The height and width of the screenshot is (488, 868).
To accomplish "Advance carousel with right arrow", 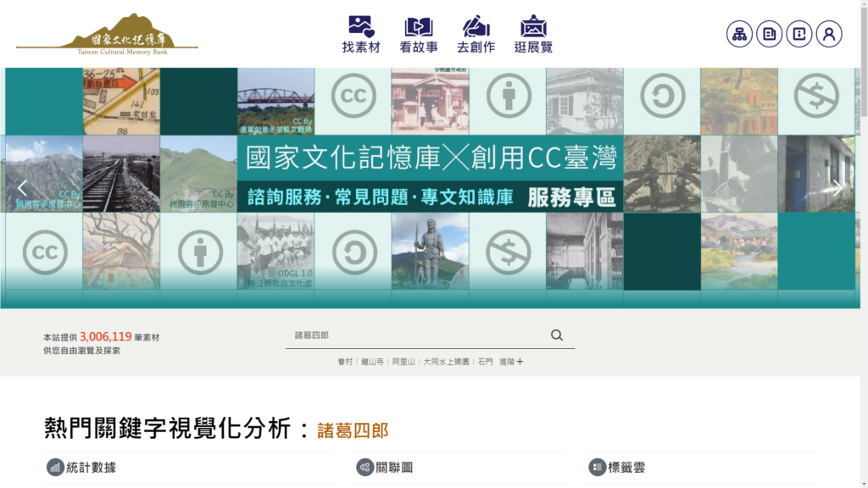I will tap(837, 188).
